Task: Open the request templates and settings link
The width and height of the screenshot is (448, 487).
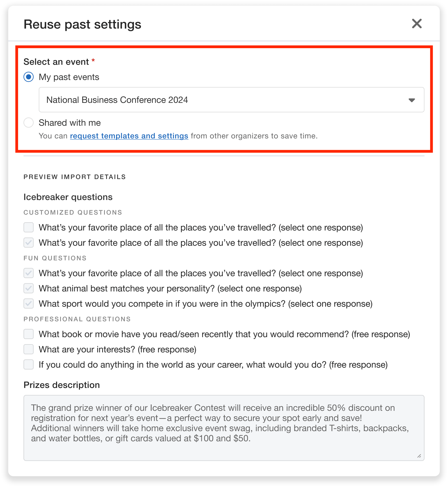Action: [129, 136]
